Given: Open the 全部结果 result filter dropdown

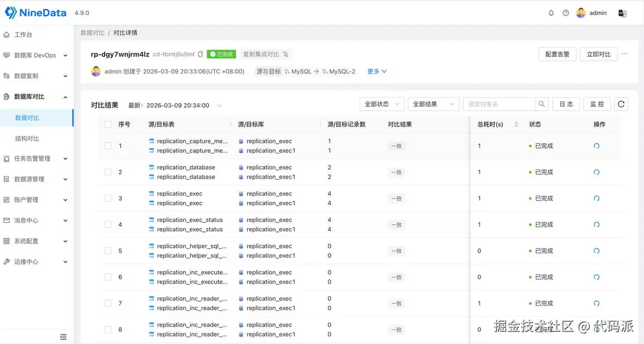Looking at the screenshot, I should (434, 104).
